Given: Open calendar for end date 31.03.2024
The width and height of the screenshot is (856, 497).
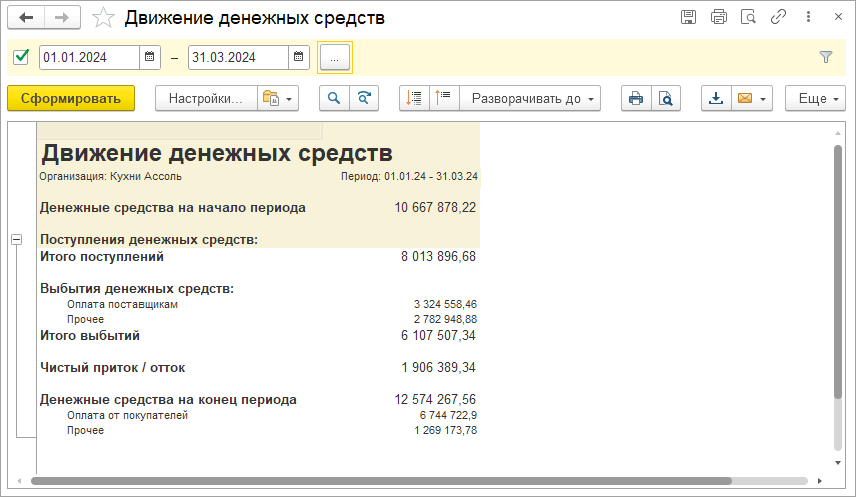Looking at the screenshot, I should [x=298, y=57].
